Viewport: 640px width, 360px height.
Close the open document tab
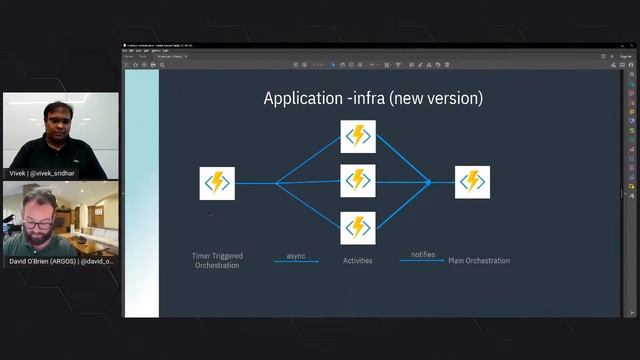click(x=186, y=57)
